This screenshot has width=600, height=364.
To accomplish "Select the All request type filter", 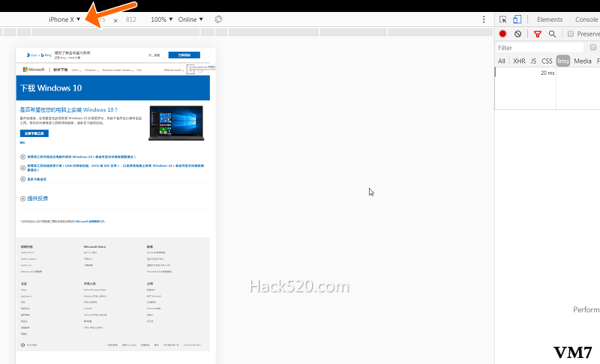I will coord(501,61).
